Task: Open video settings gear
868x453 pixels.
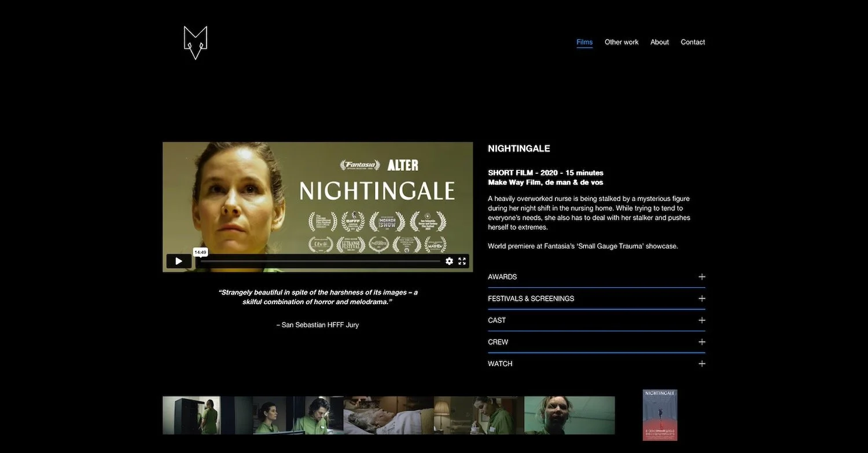Action: point(449,261)
